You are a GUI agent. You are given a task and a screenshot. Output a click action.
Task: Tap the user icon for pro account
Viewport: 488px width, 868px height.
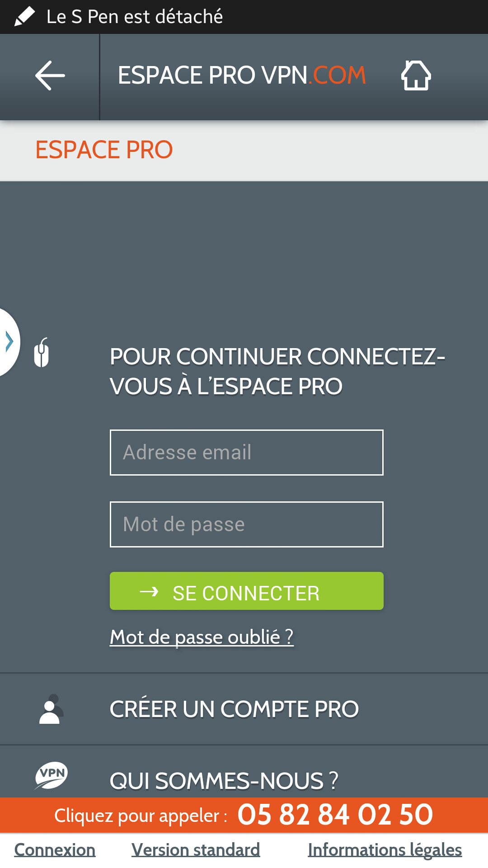pos(51,709)
